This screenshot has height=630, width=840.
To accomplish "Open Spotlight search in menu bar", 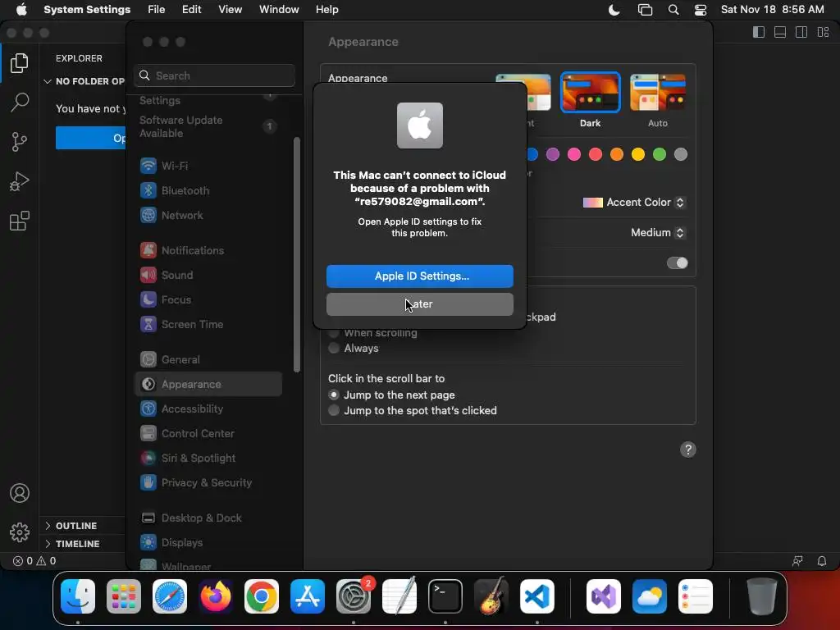I will 673,10.
